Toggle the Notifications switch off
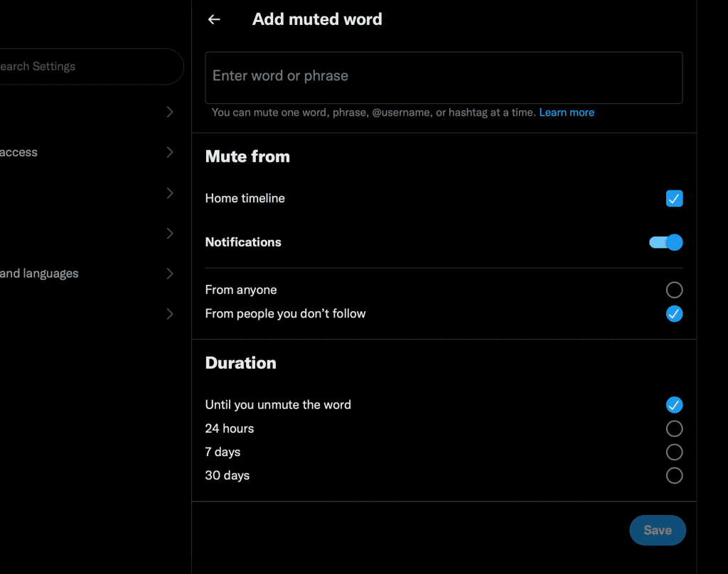Viewport: 728px width, 574px height. pyautogui.click(x=665, y=242)
